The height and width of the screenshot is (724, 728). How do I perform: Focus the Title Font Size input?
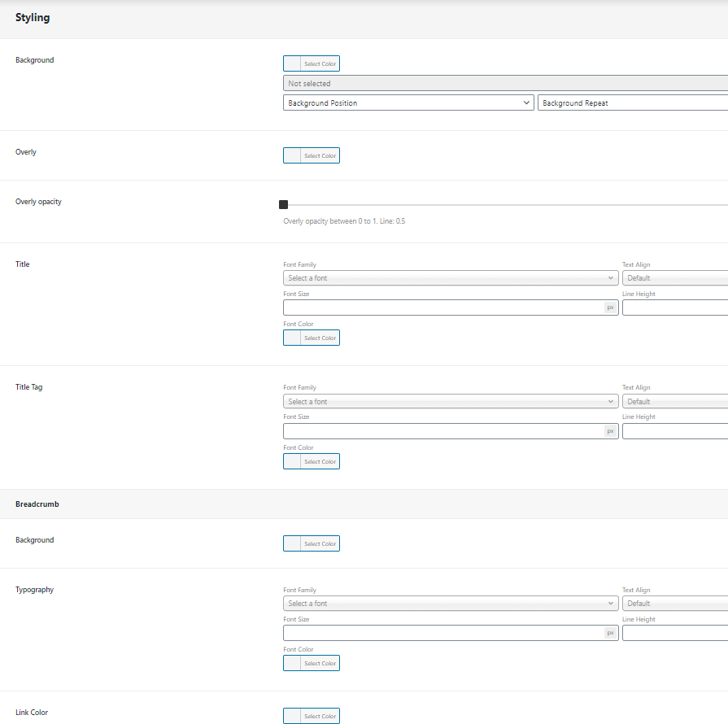coord(443,307)
